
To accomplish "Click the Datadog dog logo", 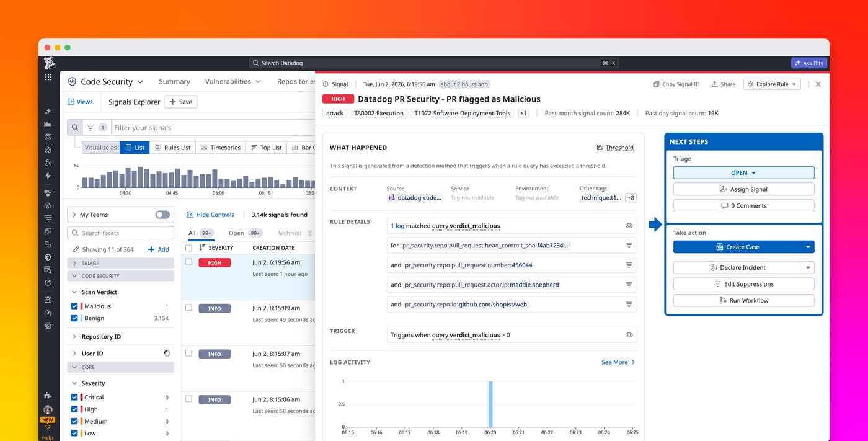I will click(x=49, y=63).
